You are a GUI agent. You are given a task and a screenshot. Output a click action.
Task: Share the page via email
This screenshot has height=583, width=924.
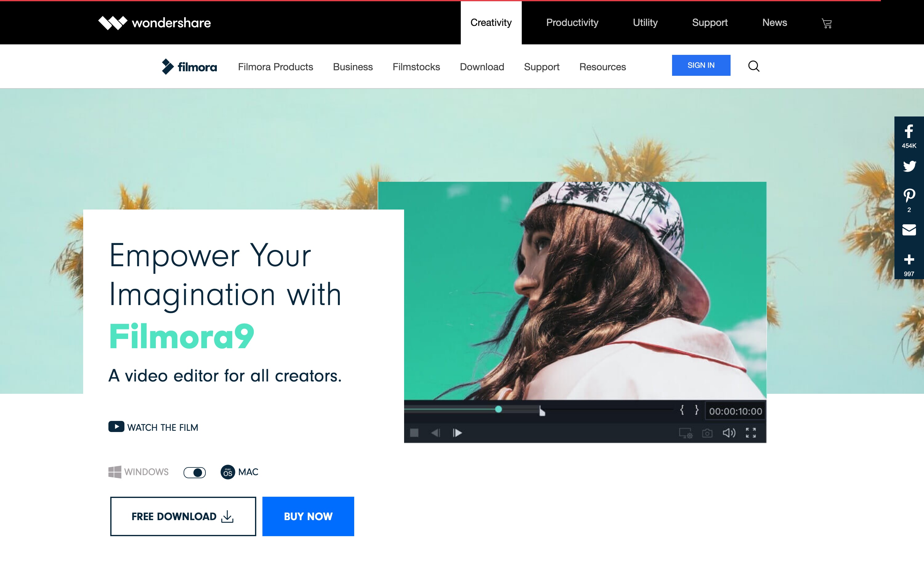coord(909,230)
